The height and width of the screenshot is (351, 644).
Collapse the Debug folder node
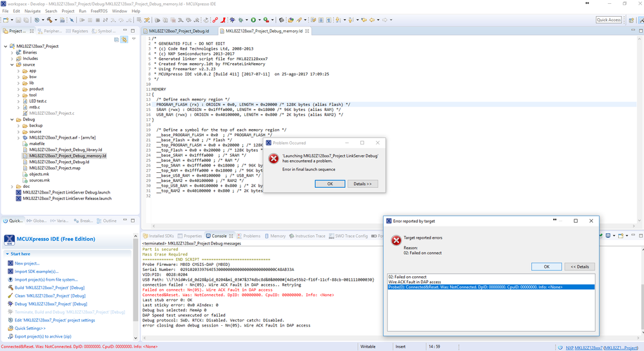(x=12, y=119)
